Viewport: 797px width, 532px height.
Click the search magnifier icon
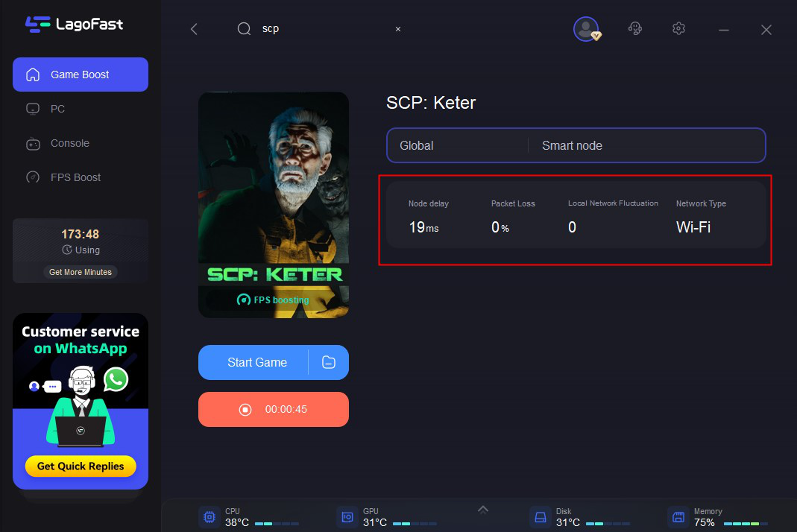[244, 29]
